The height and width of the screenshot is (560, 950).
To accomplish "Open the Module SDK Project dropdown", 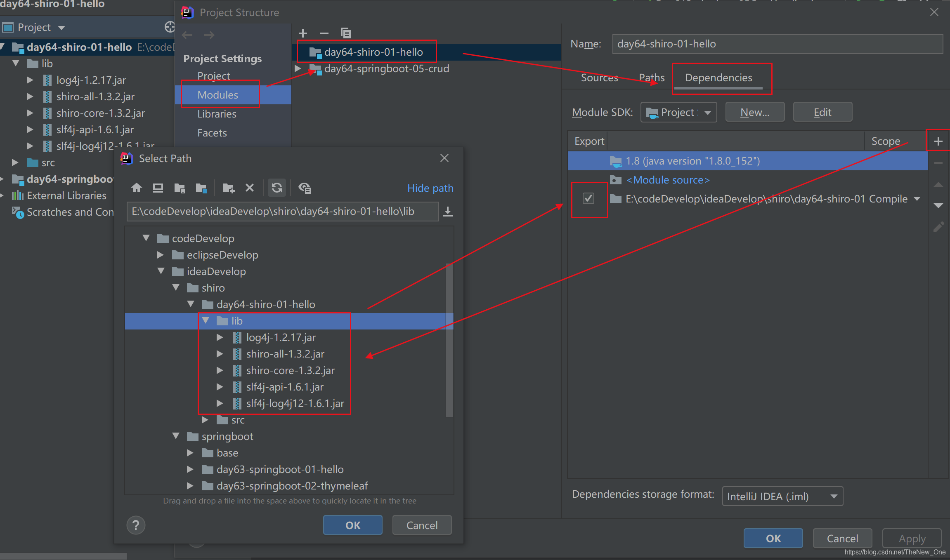I will click(678, 112).
